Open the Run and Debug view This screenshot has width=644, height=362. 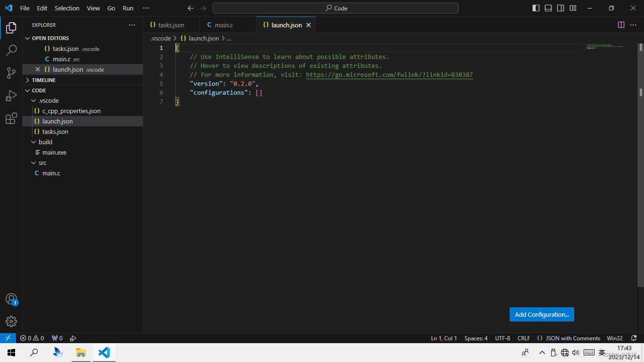coord(11,96)
